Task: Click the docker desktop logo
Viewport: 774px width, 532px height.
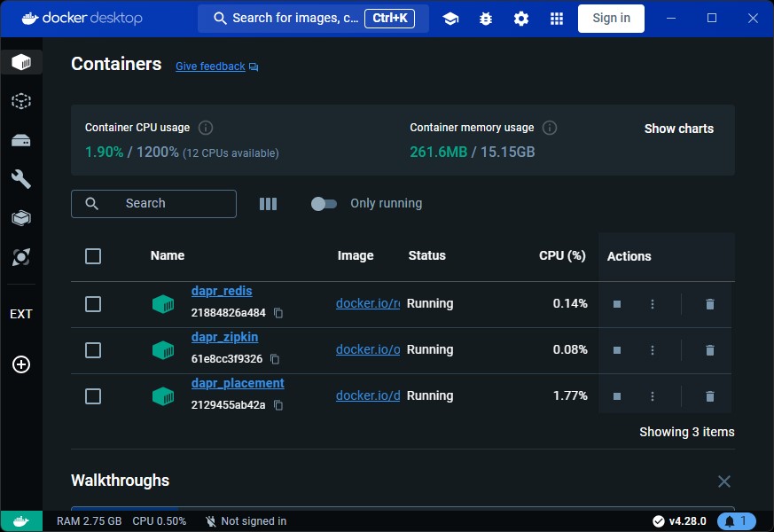Action: (82, 19)
